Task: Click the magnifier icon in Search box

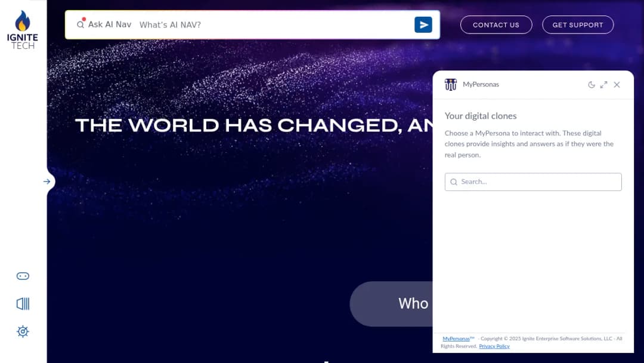Action: [x=454, y=181]
